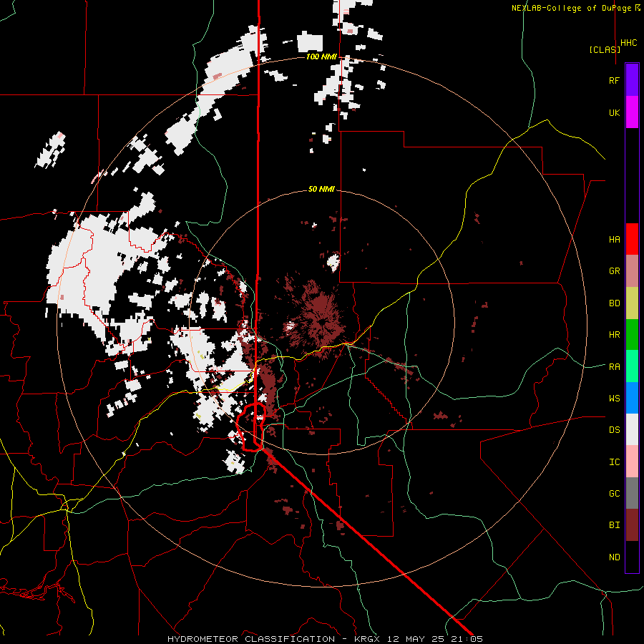Click the NEXLAB-College of DuPage text
The height and width of the screenshot is (644, 644).
pyautogui.click(x=571, y=8)
